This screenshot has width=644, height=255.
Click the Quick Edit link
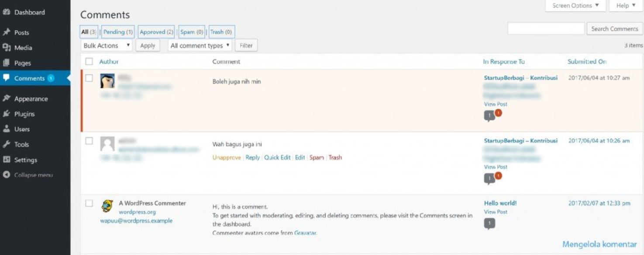click(277, 157)
